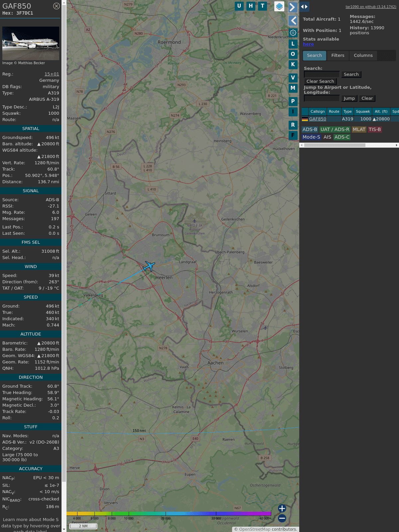Switch to the Search tab

pyautogui.click(x=315, y=56)
